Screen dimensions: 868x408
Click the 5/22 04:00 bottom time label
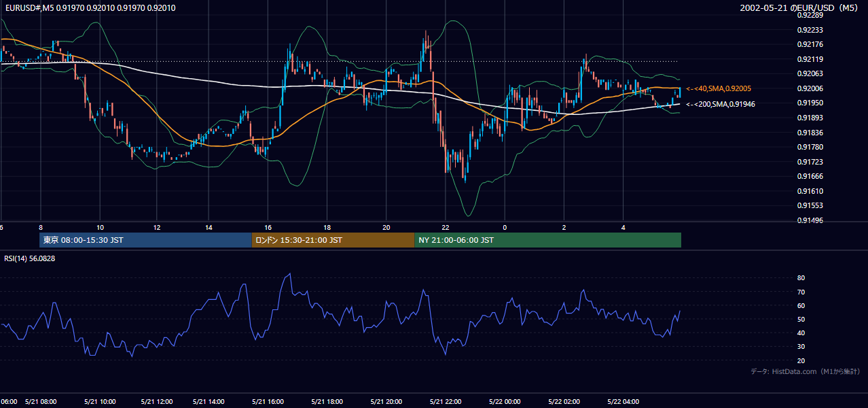tap(623, 402)
